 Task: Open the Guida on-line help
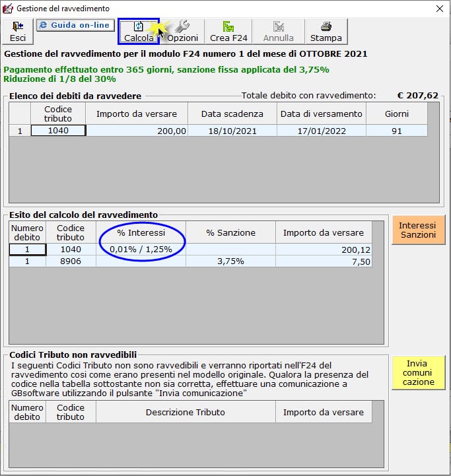click(x=75, y=25)
